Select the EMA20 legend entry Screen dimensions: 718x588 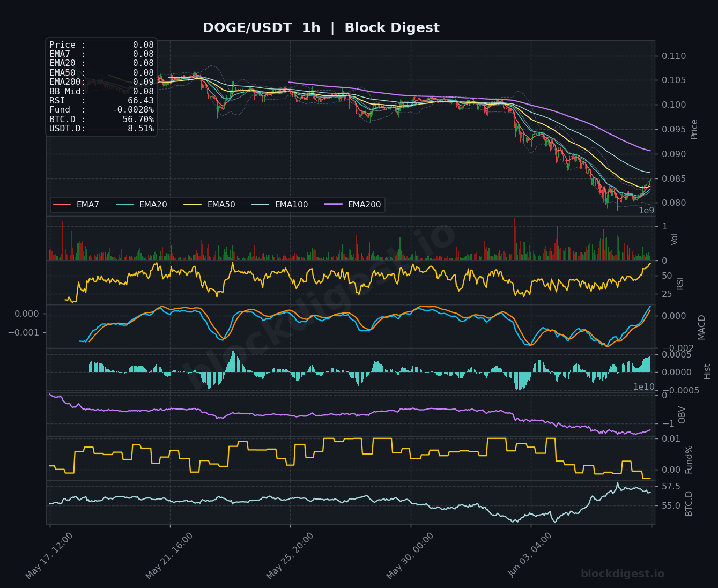(x=142, y=205)
